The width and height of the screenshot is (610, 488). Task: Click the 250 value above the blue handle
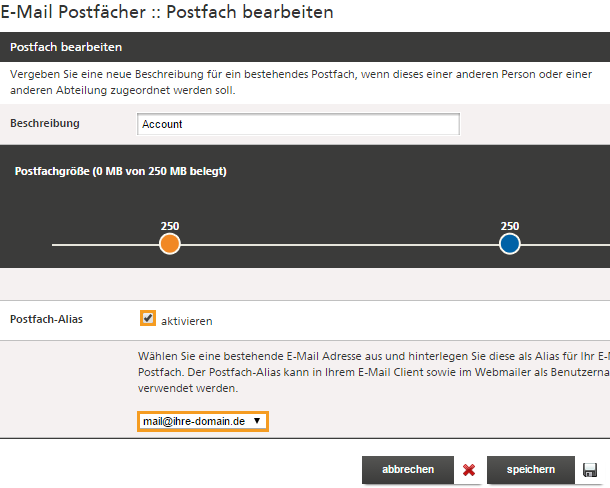point(510,226)
